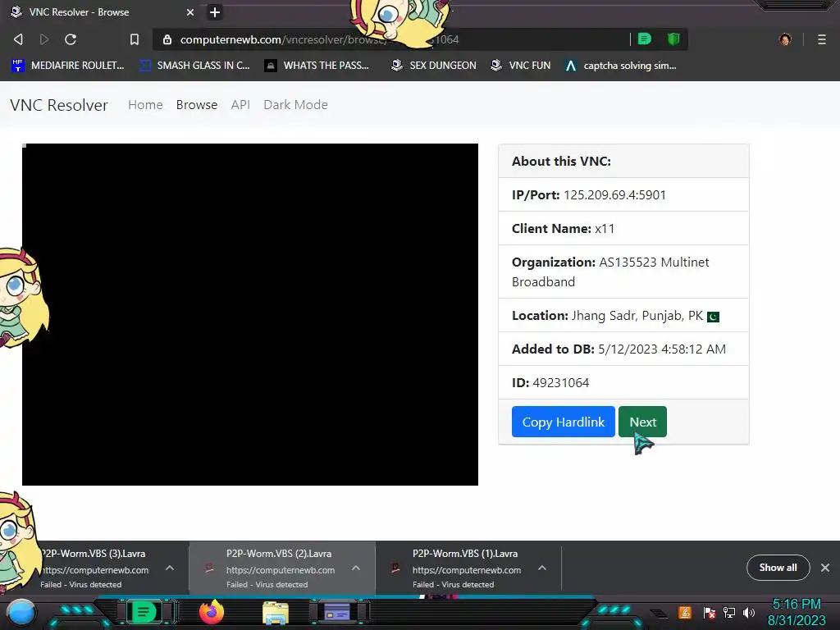Reload the current page
840x630 pixels.
[71, 39]
